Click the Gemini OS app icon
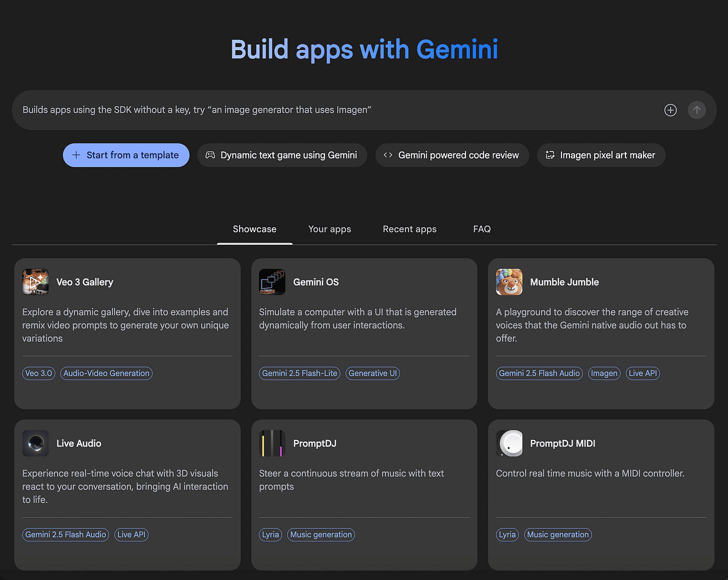The image size is (728, 580). [x=272, y=282]
